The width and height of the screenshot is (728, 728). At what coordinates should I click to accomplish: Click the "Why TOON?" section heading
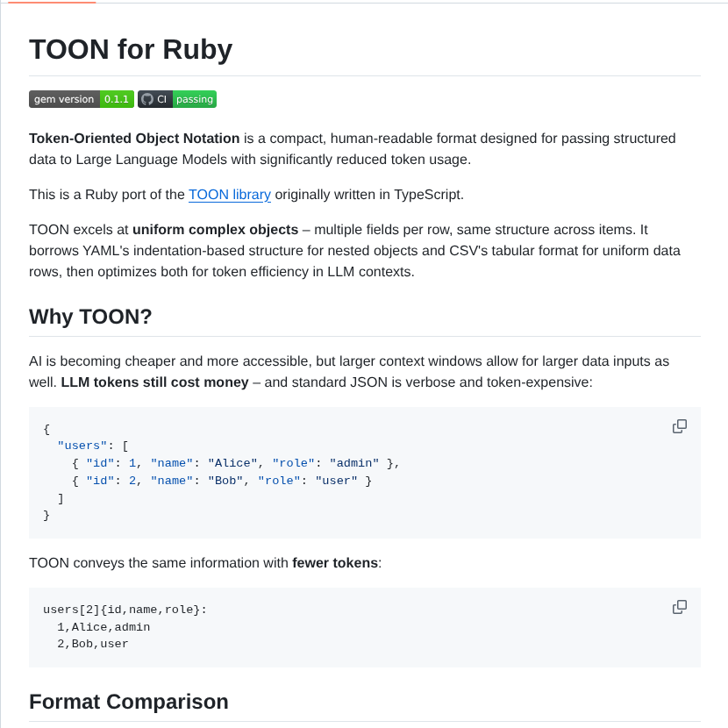[90, 317]
